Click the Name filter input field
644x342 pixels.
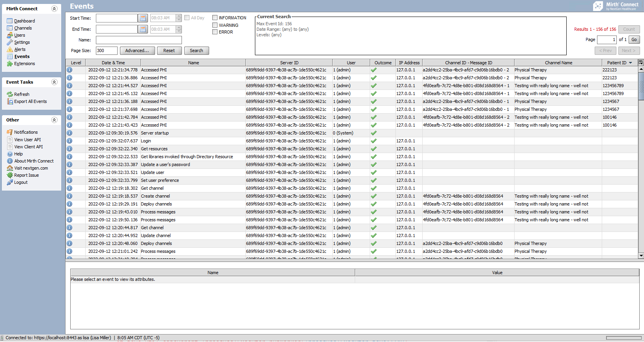click(x=139, y=40)
